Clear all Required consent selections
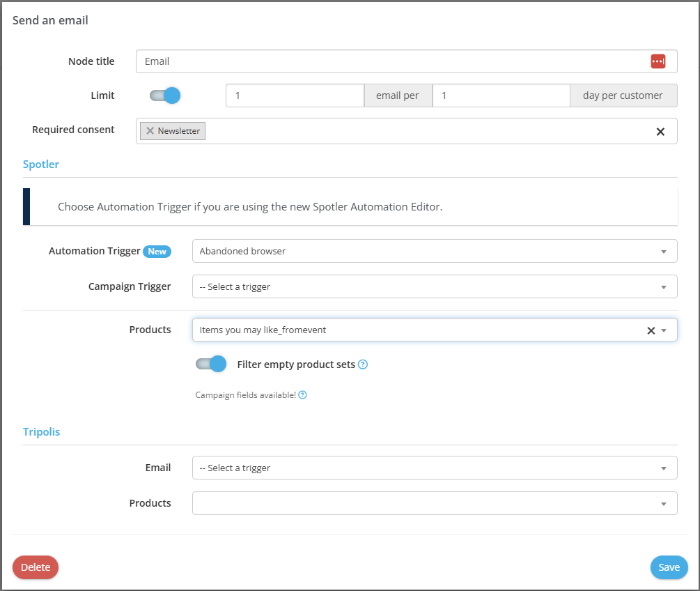700x591 pixels. pyautogui.click(x=660, y=131)
